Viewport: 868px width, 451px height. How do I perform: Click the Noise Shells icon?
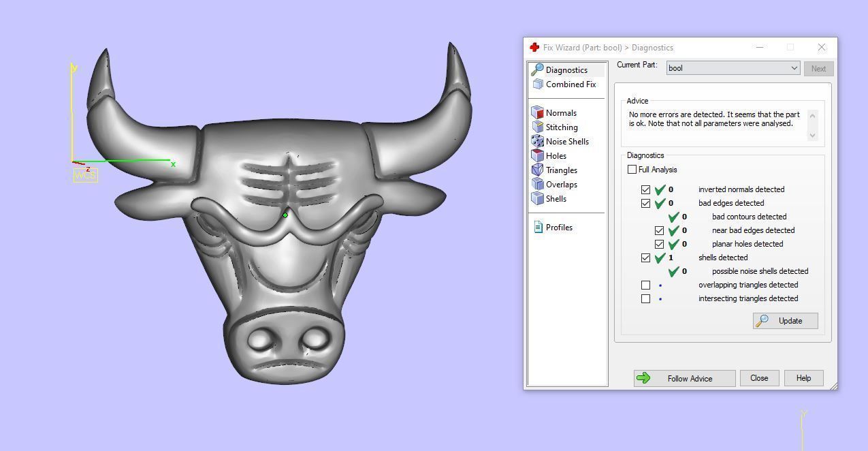tap(537, 142)
